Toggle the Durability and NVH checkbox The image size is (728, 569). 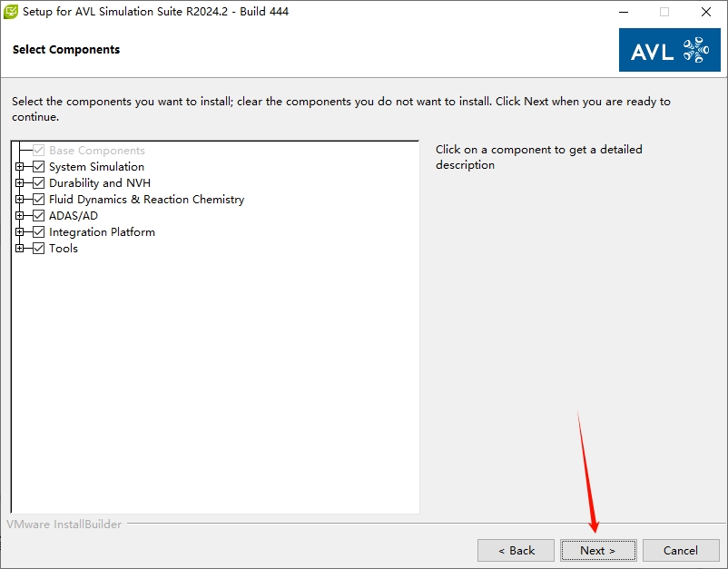[x=38, y=183]
